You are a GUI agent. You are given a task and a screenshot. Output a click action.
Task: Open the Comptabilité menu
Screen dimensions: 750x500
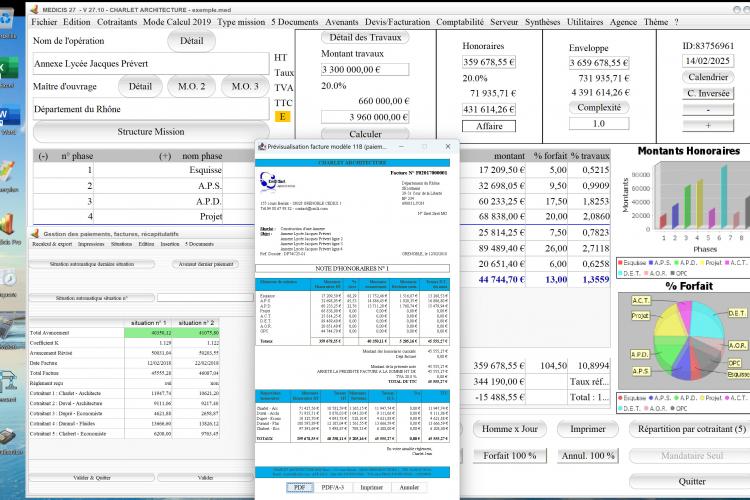click(x=460, y=22)
